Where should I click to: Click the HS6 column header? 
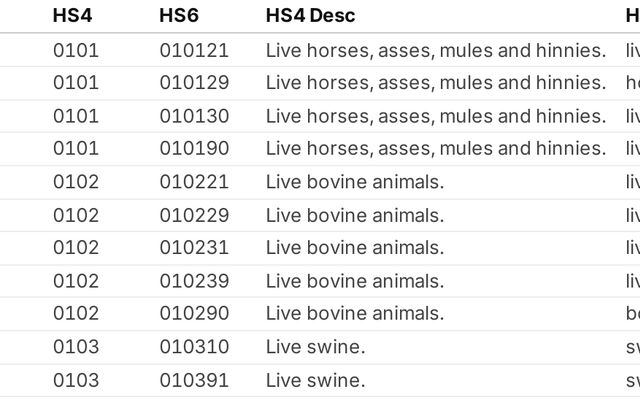coord(179,16)
